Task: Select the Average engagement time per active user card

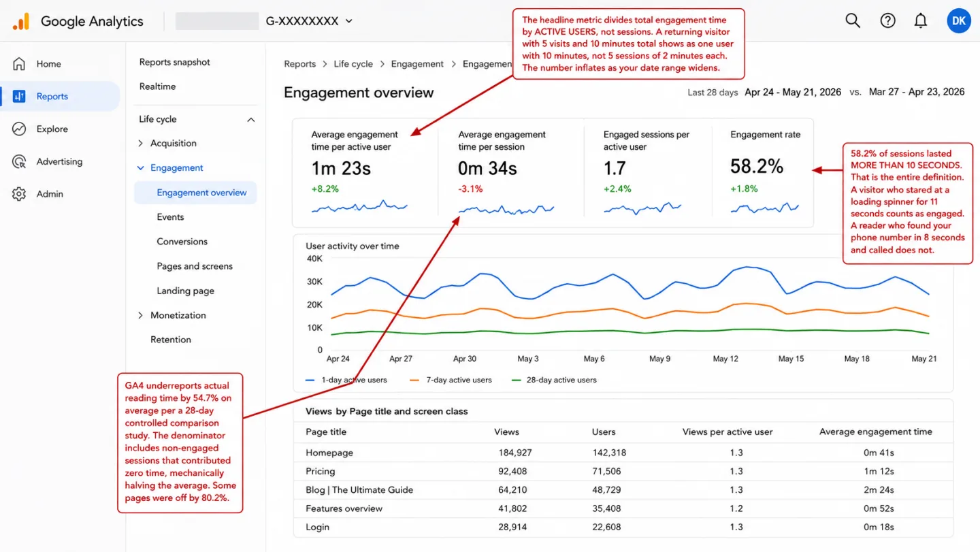Action: pos(365,173)
